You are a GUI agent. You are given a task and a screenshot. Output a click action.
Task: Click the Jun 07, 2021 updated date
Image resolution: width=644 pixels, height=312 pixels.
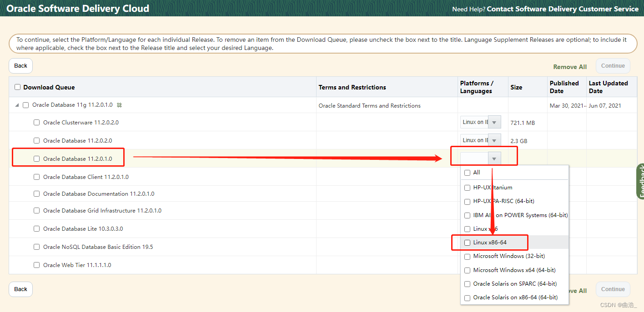pos(604,105)
